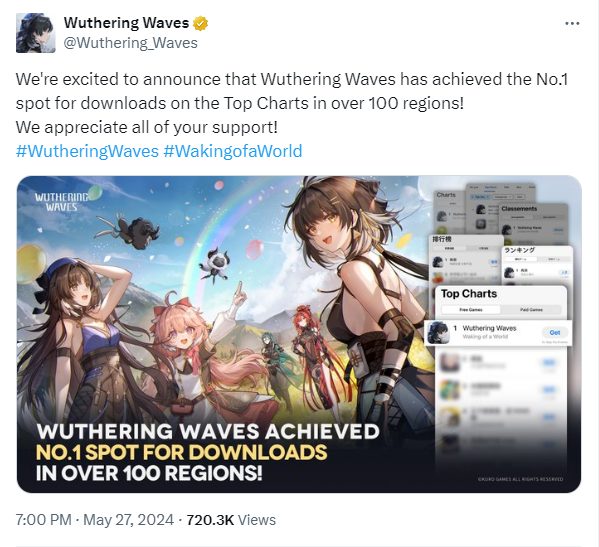Open the #WutheringWaves hashtag
This screenshot has width=599, height=547.
click(87, 151)
